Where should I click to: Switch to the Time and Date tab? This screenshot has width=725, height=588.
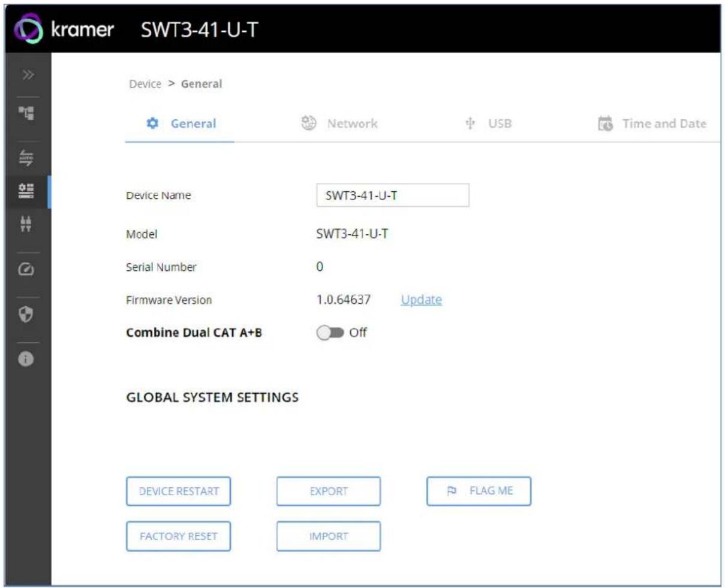(x=652, y=124)
